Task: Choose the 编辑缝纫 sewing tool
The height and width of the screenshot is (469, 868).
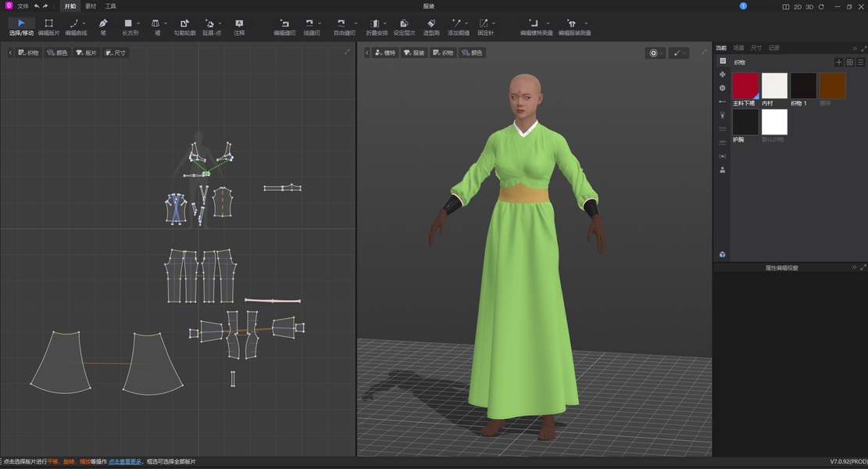Action: (284, 24)
